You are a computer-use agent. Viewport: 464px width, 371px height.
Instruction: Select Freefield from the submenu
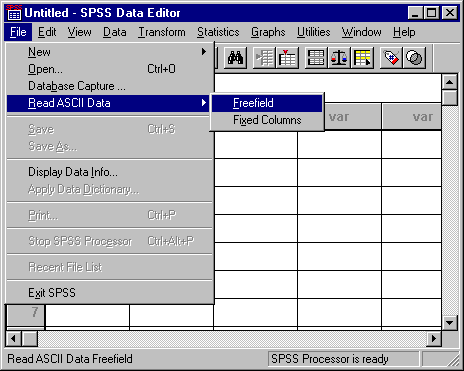(267, 103)
